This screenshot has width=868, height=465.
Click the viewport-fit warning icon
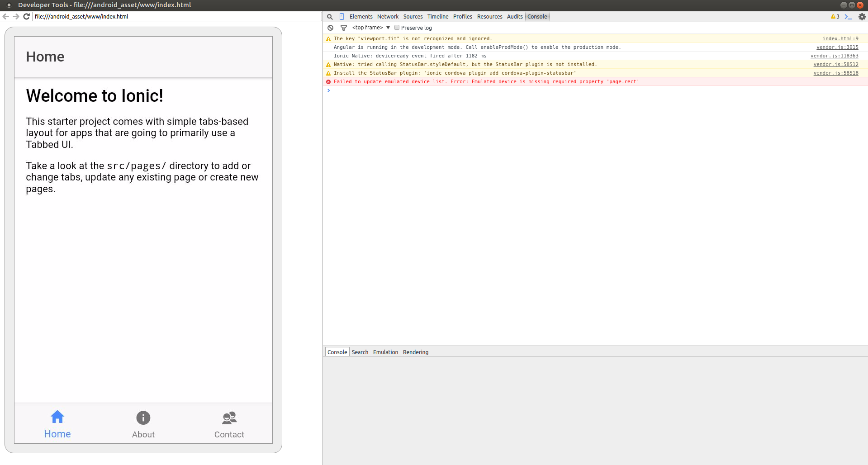point(328,39)
